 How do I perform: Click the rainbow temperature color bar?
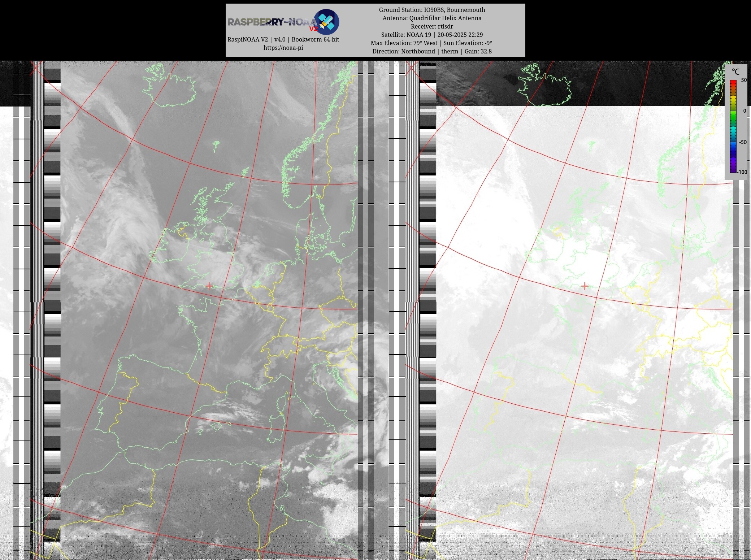pos(733,126)
